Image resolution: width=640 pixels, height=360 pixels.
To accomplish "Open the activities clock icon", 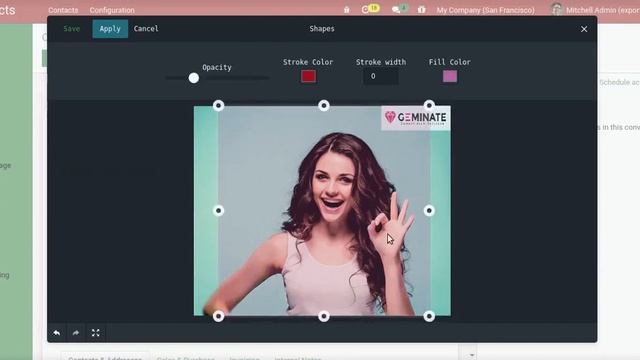I will [365, 9].
